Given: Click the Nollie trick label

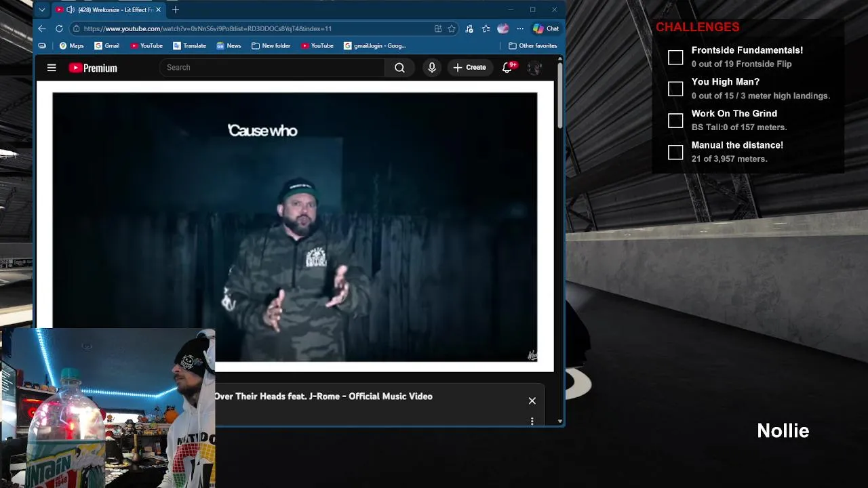Looking at the screenshot, I should point(783,431).
